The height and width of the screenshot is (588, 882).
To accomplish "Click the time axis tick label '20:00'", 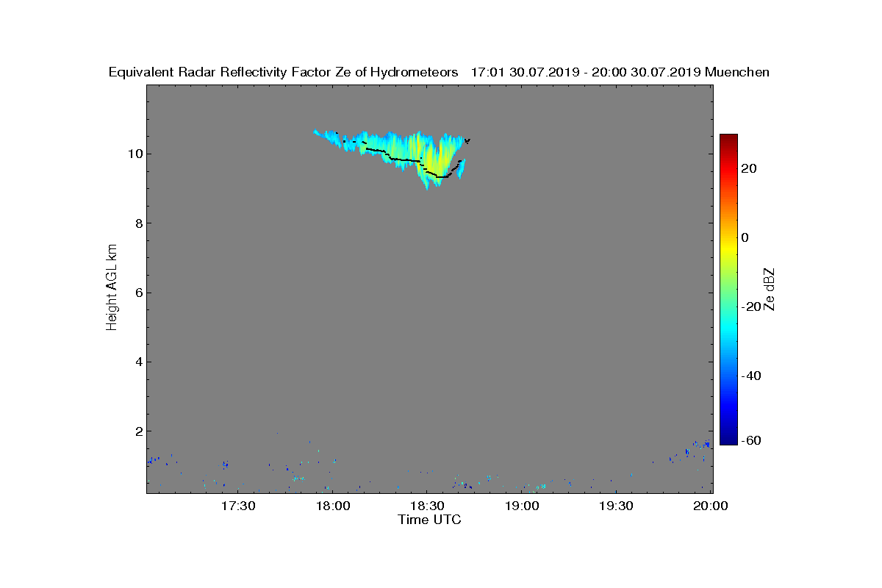I will tap(711, 506).
